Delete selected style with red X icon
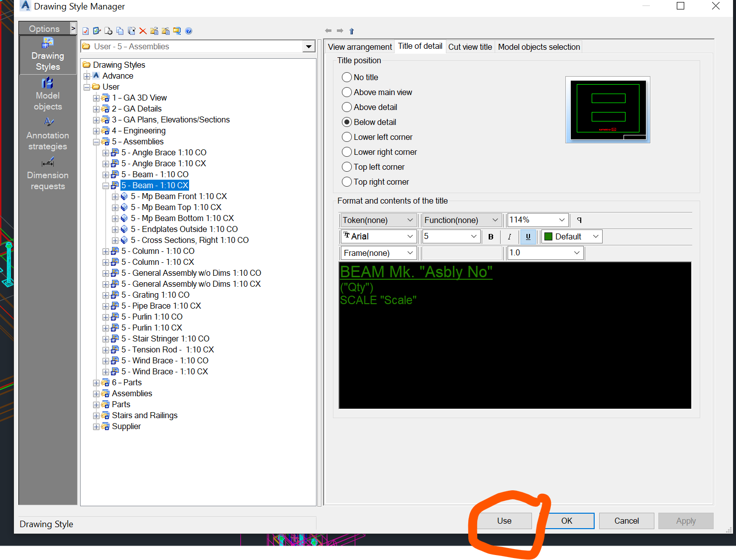This screenshot has height=560, width=736. [x=143, y=31]
